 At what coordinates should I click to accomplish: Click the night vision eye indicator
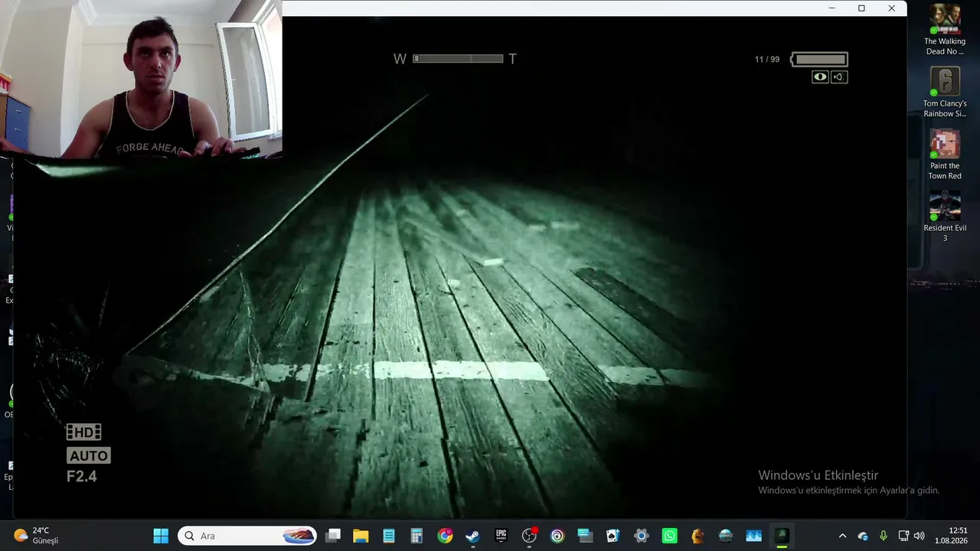tap(820, 77)
